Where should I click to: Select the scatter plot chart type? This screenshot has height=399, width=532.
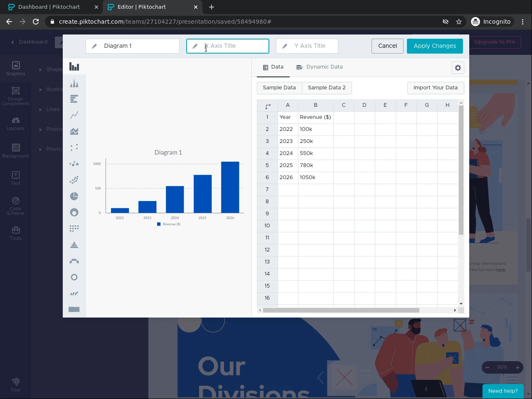(74, 148)
